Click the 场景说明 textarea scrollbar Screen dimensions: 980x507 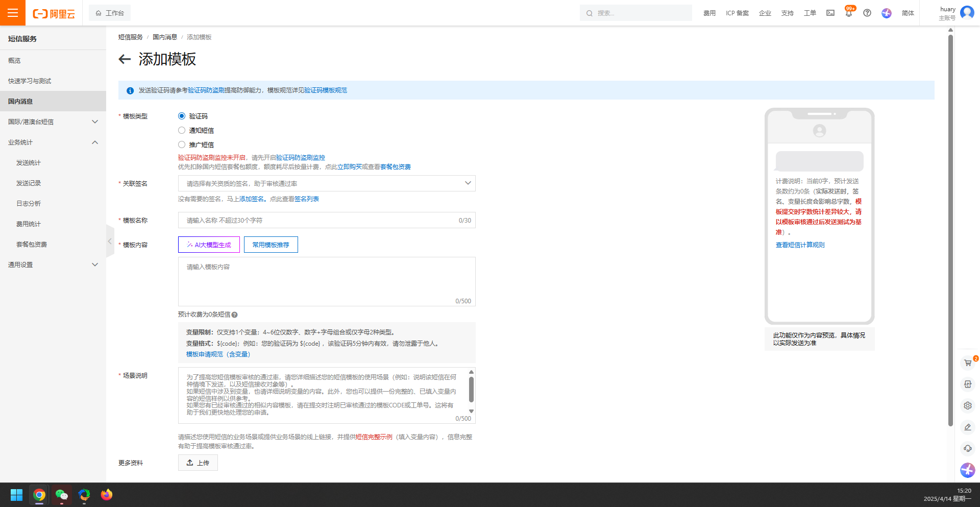[x=471, y=391]
